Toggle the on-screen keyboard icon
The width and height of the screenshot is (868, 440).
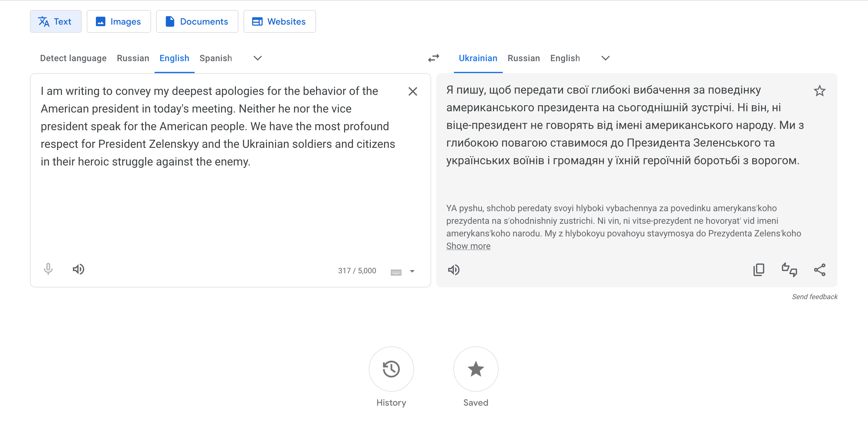(x=396, y=272)
